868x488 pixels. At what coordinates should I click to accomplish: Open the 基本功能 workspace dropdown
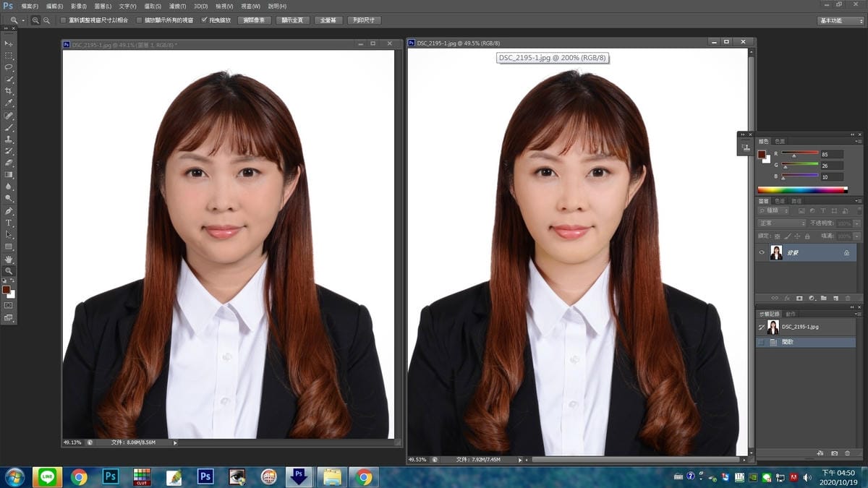tap(840, 20)
